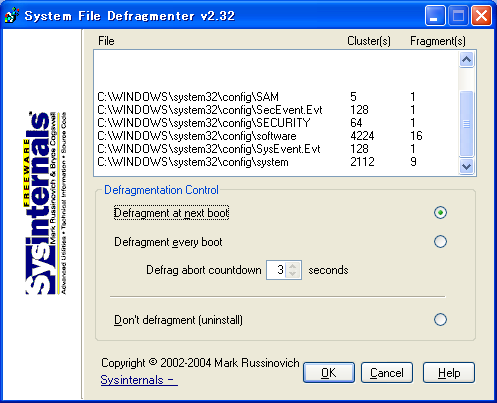Click the System File Defragmenter title bar icon

click(x=12, y=15)
